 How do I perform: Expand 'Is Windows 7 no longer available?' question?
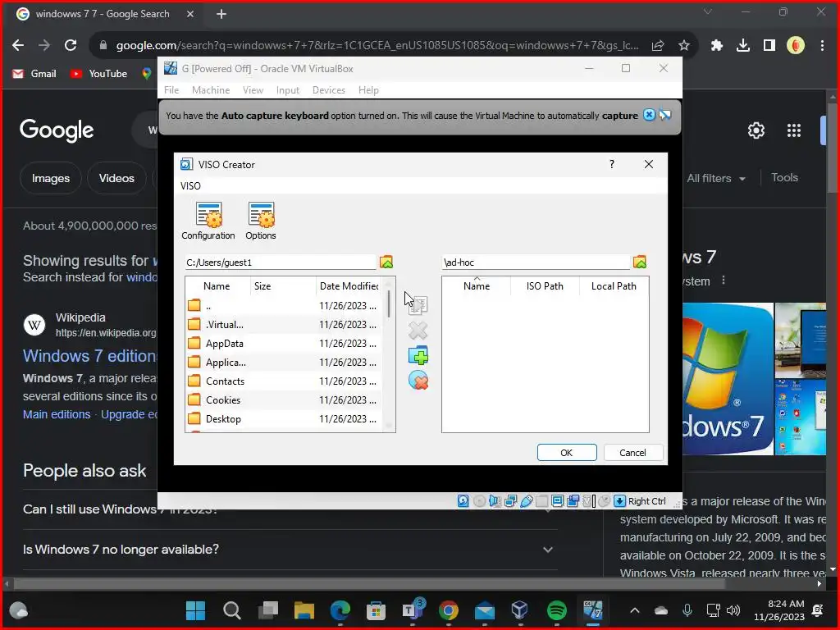click(x=290, y=550)
